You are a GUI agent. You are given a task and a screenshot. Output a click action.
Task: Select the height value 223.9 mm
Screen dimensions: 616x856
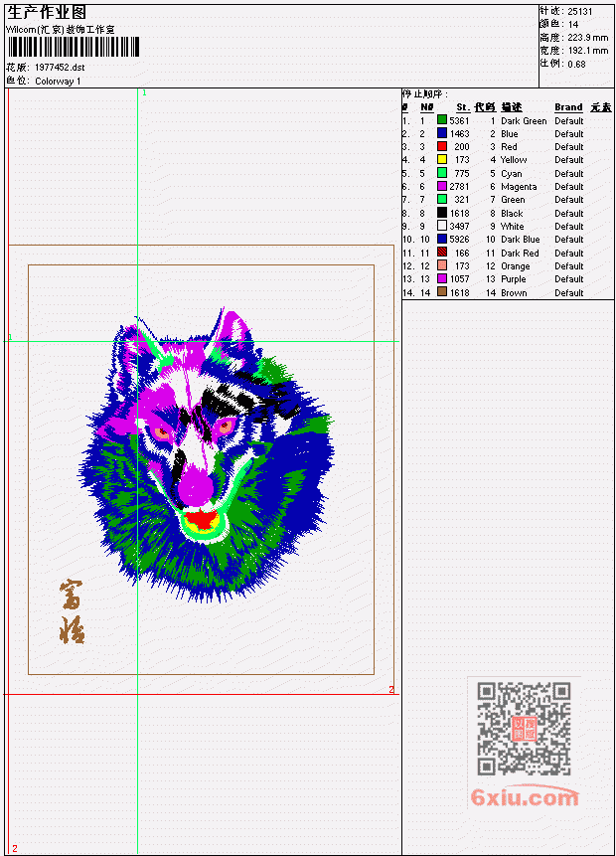[x=587, y=38]
